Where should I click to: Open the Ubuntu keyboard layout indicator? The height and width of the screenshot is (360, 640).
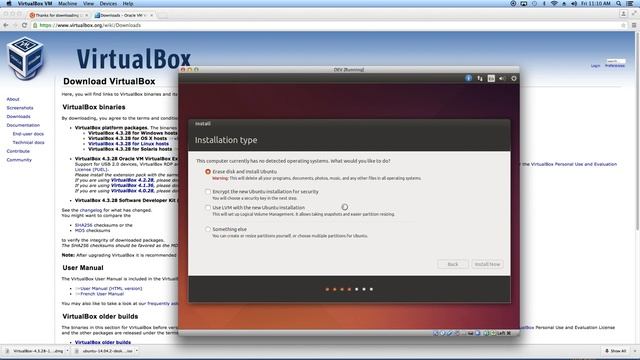tap(491, 78)
